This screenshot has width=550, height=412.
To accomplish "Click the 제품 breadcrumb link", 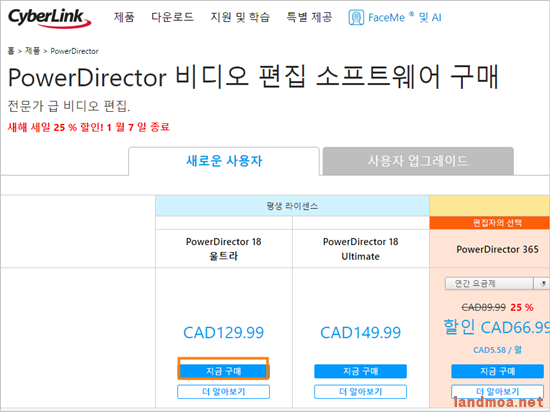I will tap(32, 51).
